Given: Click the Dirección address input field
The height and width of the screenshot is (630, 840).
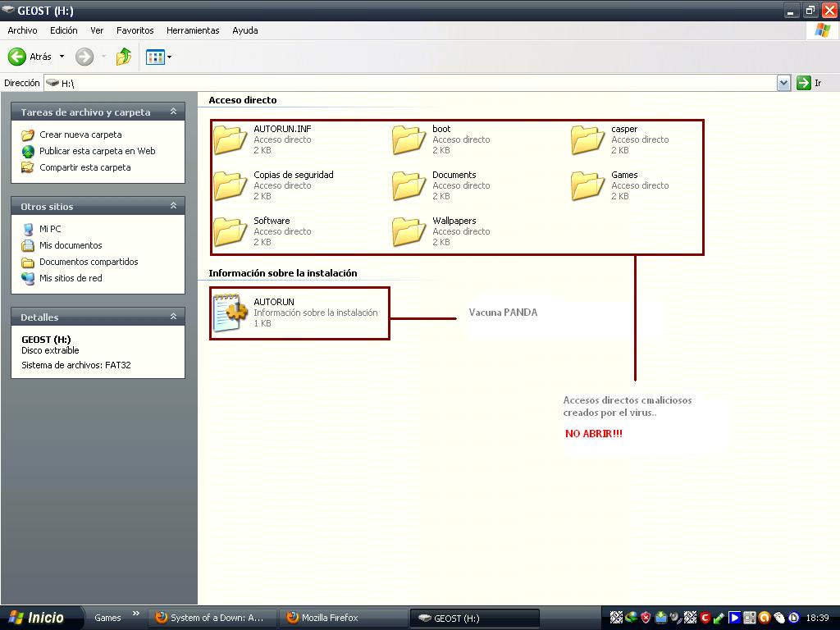Looking at the screenshot, I should click(410, 83).
